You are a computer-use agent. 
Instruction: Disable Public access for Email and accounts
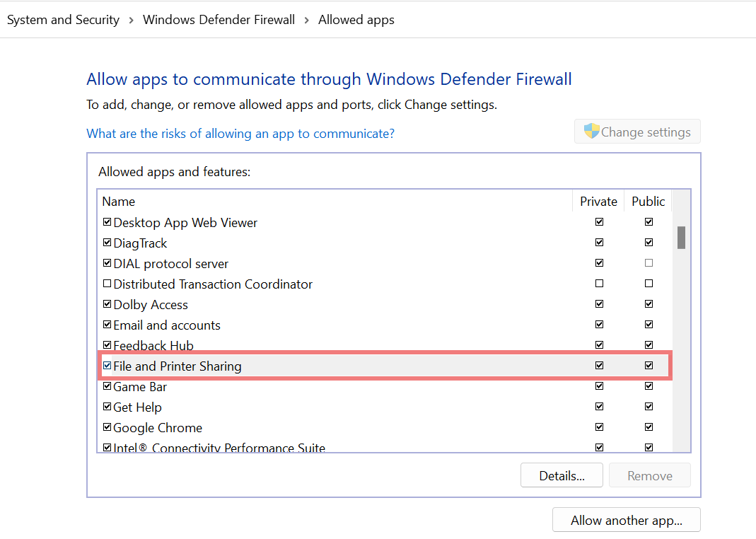pyautogui.click(x=649, y=324)
